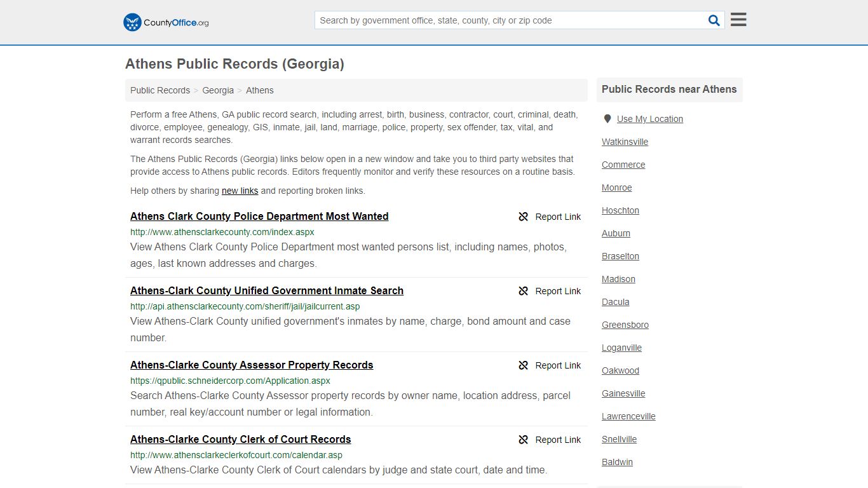
Task: Open Athens-Clarke County Clerk of Court Records
Action: click(x=240, y=439)
